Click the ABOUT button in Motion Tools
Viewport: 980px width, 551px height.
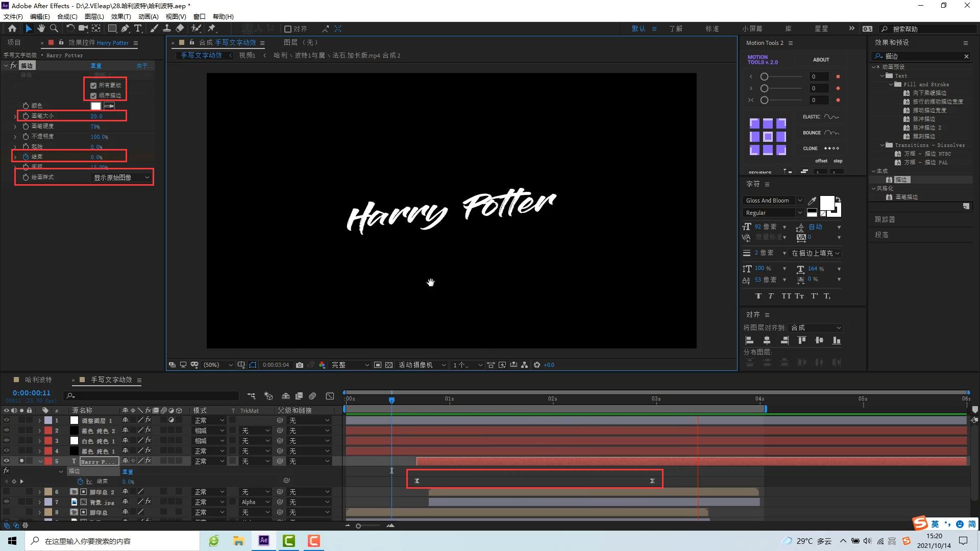click(x=821, y=60)
